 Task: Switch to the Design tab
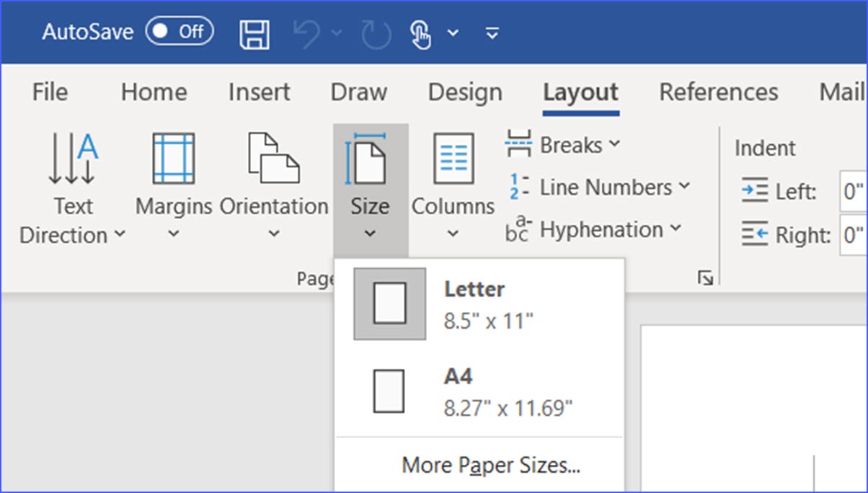464,92
